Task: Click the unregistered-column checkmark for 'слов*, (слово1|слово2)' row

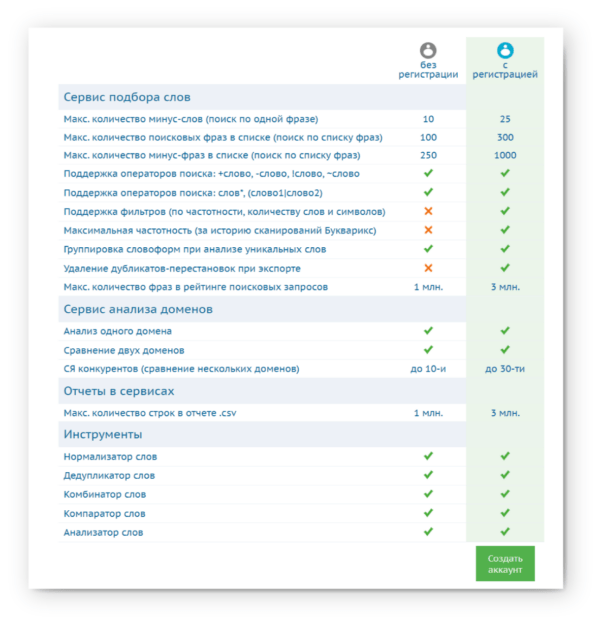Action: pos(428,192)
